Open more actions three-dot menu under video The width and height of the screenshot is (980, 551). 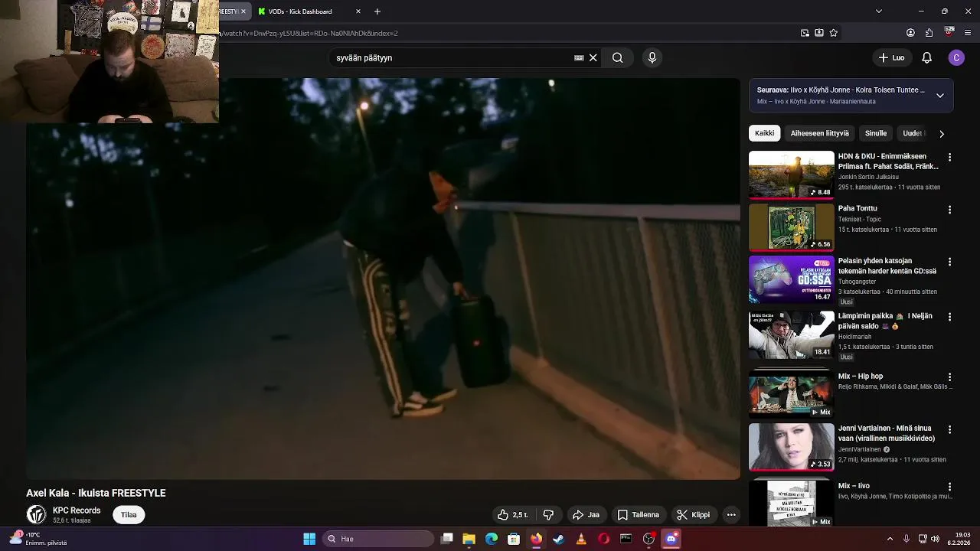coord(731,514)
